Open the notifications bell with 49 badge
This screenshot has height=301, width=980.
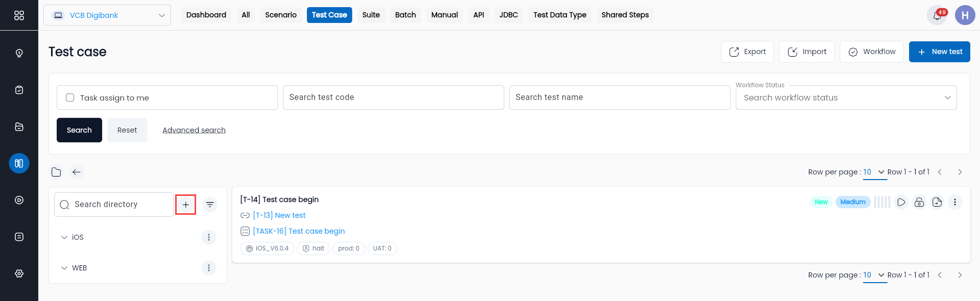pyautogui.click(x=937, y=15)
